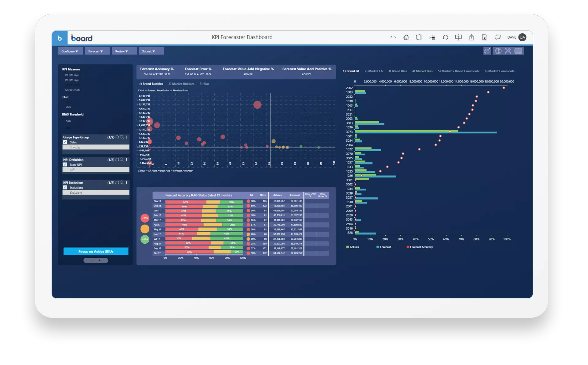Select the 5) Market x Brand Comments tab
This screenshot has width=588, height=365.
point(458,71)
